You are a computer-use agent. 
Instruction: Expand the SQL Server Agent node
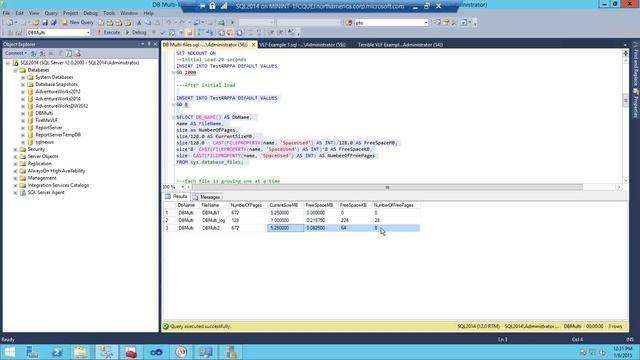(16, 193)
